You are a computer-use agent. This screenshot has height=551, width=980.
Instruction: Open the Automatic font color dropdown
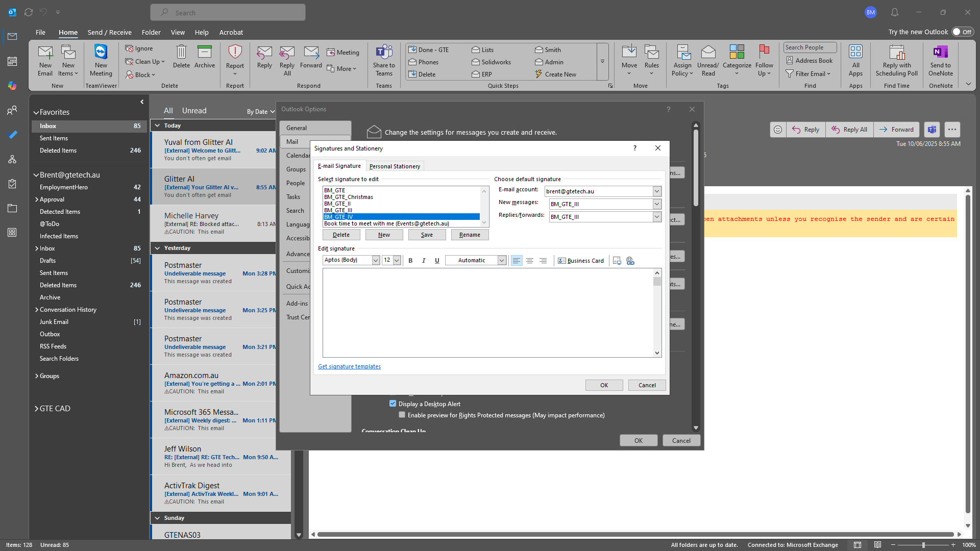(x=502, y=260)
